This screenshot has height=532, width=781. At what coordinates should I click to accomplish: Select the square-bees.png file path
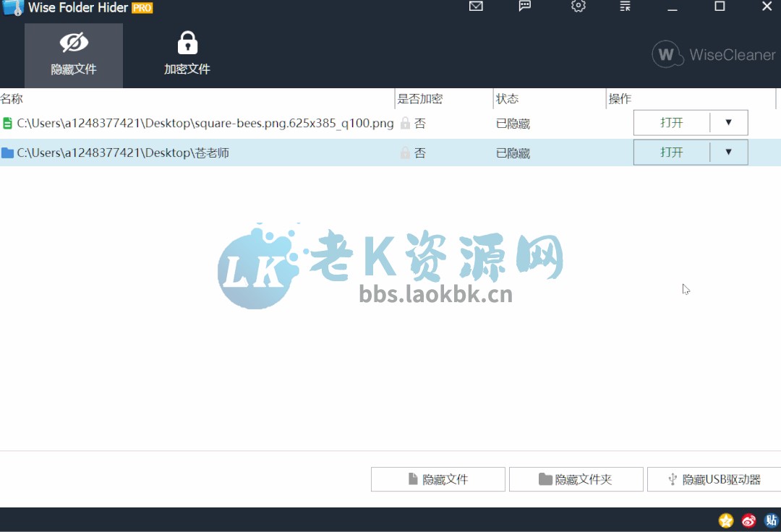[205, 123]
